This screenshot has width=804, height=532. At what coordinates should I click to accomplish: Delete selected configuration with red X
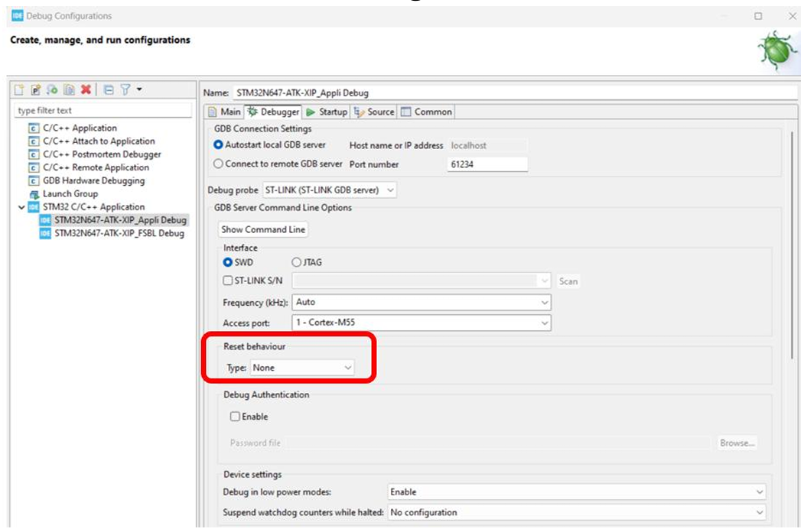tap(86, 89)
